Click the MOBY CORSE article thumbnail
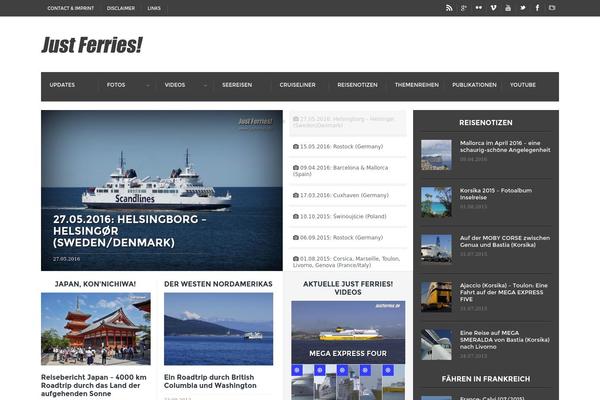The image size is (600, 400). [436, 249]
